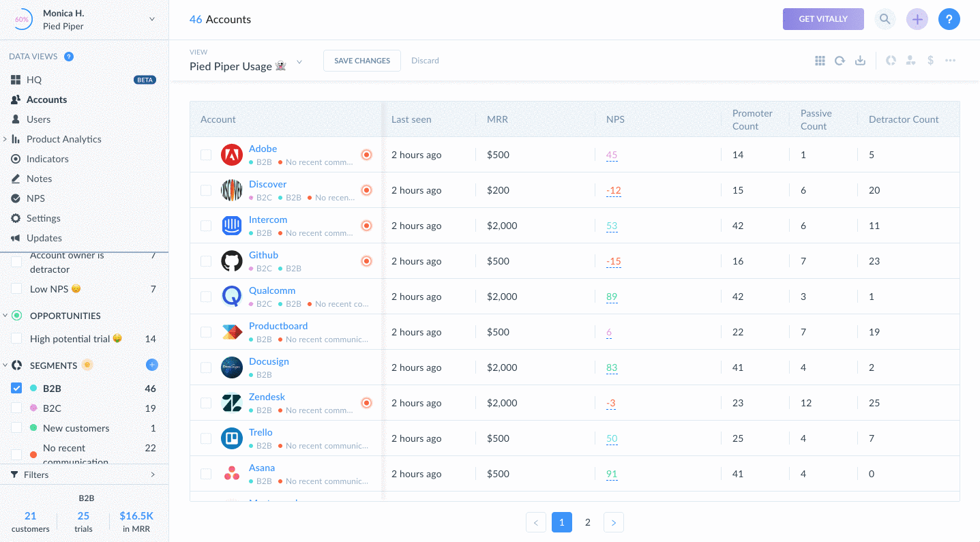Screen dimensions: 980x542
Task: Click the NPS score -15 for Github
Action: [614, 261]
